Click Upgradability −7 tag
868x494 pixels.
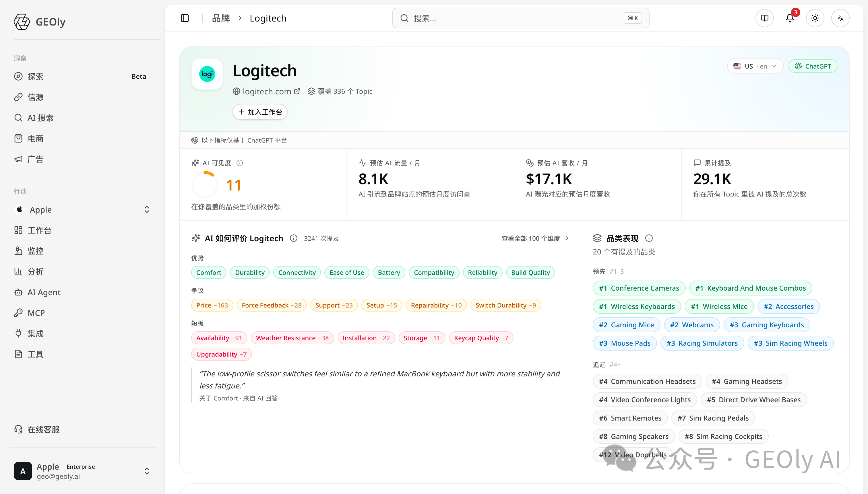[x=221, y=354]
